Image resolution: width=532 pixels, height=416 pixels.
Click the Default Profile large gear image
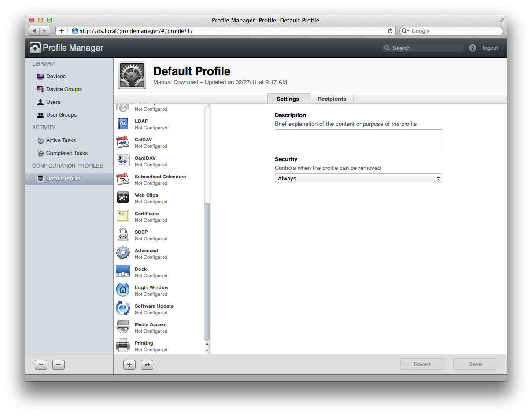(132, 75)
